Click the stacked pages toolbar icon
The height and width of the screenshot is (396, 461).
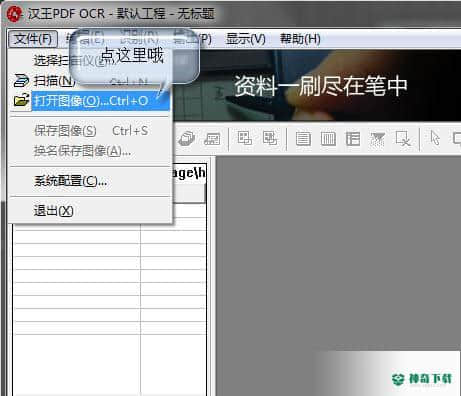[187, 139]
